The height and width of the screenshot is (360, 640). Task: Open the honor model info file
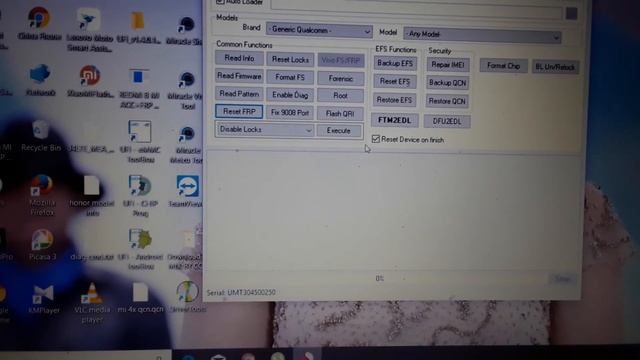tap(92, 195)
